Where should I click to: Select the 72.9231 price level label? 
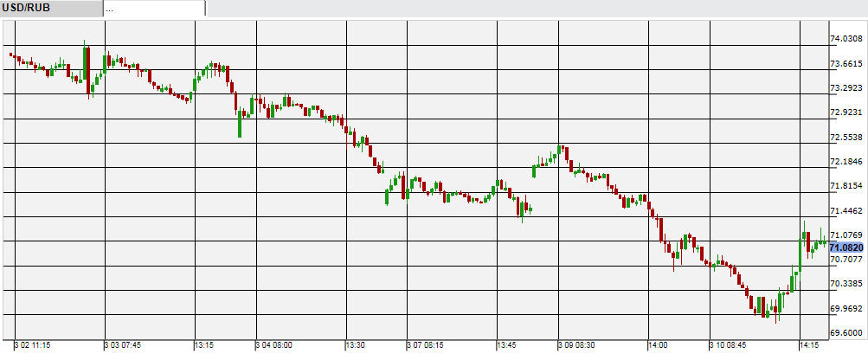(x=846, y=112)
